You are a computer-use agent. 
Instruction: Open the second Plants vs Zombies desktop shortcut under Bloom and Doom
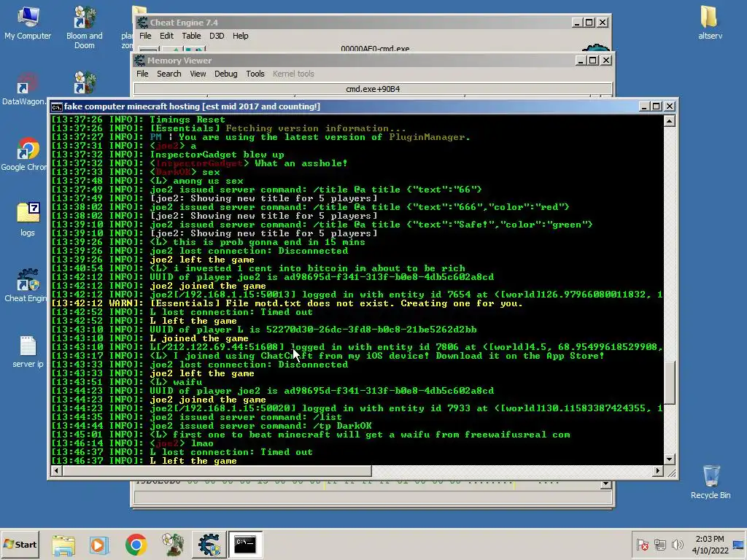click(x=85, y=82)
